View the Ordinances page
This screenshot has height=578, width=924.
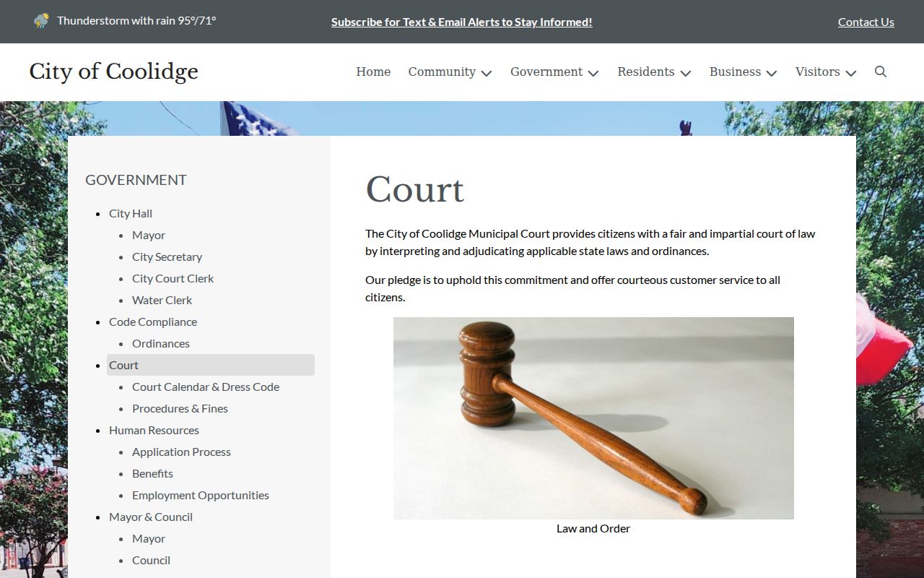(161, 343)
